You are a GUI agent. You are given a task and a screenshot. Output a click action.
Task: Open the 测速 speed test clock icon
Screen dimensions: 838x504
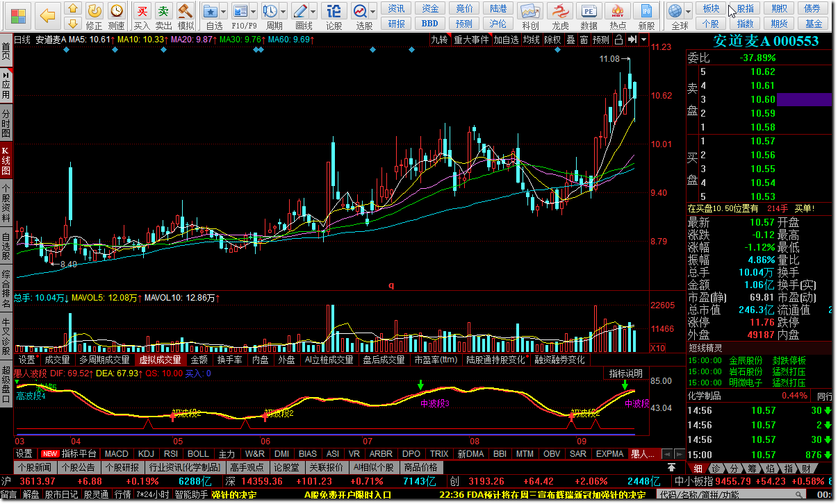click(x=117, y=11)
